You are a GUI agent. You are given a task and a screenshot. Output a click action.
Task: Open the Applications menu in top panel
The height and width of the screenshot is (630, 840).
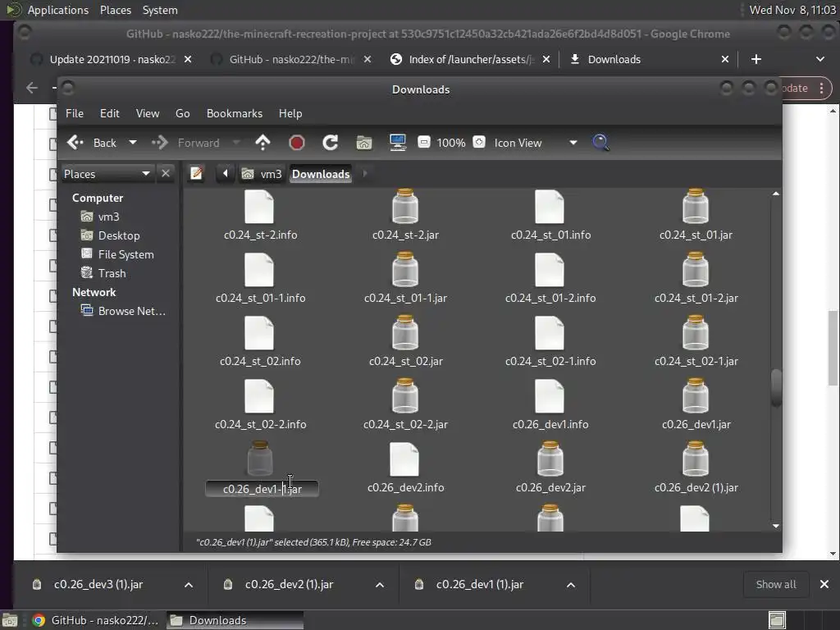coord(58,10)
